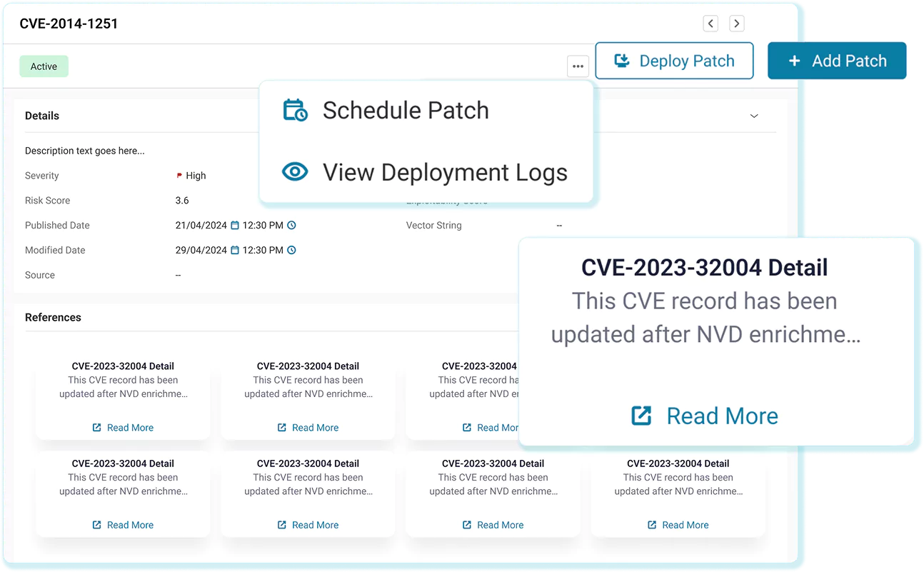Select View Deployment Logs menu item

444,172
